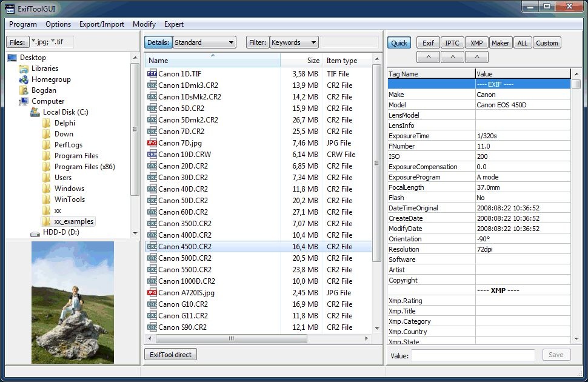Click the Value input field
Screen dimensions: 588x382
tap(473, 355)
